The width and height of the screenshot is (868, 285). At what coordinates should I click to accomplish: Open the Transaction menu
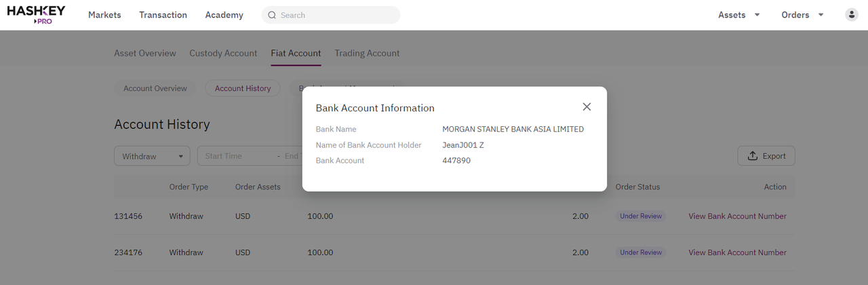tap(163, 15)
